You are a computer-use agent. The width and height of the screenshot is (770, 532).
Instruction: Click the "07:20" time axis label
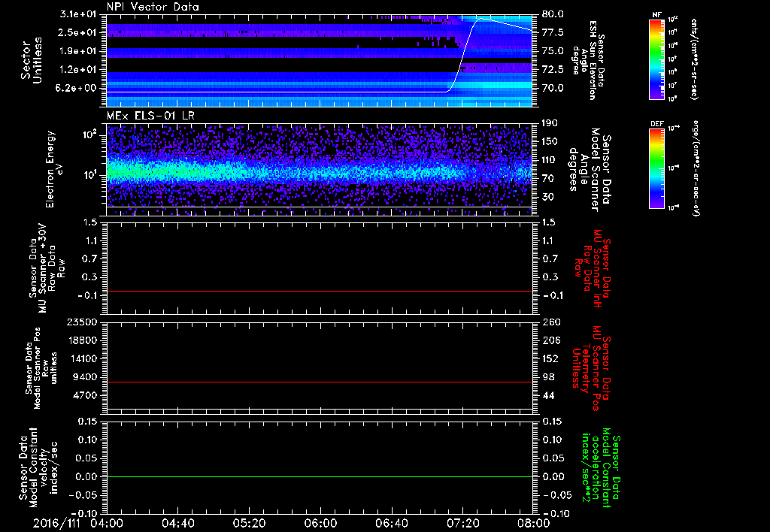(462, 523)
